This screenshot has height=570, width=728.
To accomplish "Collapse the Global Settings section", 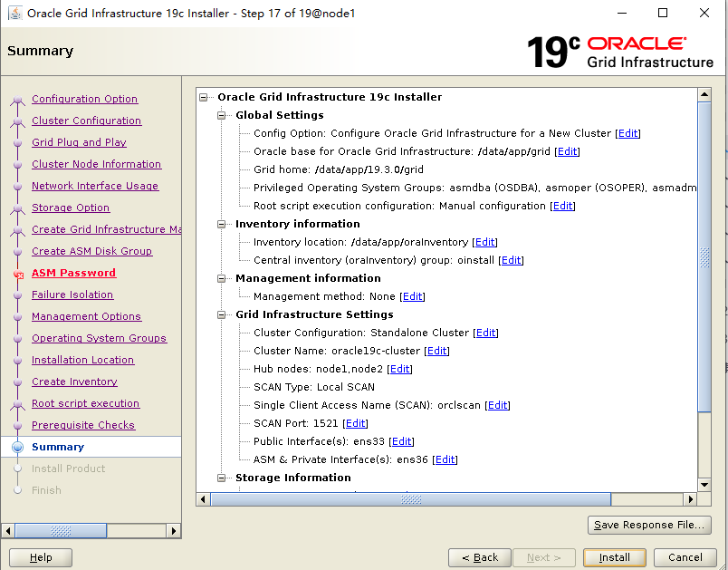I will point(222,115).
